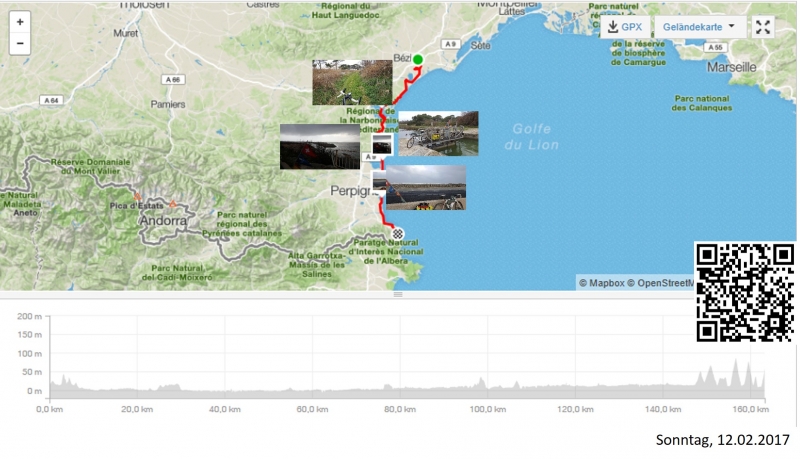Click the green route start marker
This screenshot has height=459, width=800.
(x=418, y=60)
